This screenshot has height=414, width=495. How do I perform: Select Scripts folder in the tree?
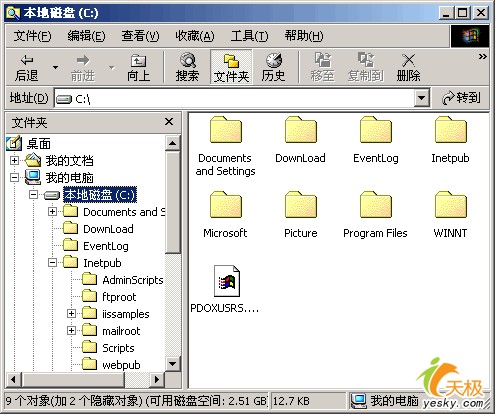point(118,348)
